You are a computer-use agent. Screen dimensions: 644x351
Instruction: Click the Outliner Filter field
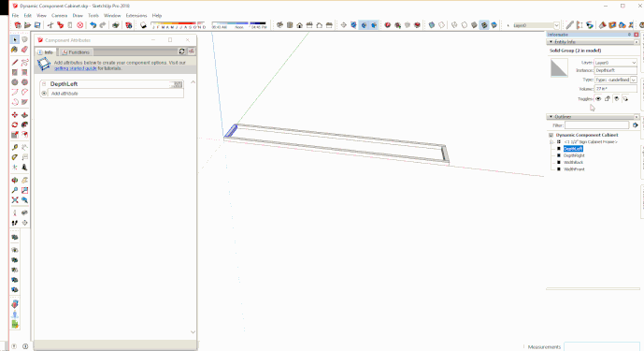click(x=596, y=125)
